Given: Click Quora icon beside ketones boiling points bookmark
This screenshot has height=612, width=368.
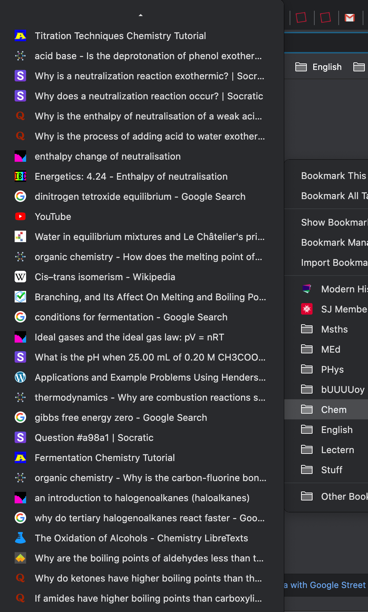Looking at the screenshot, I should [20, 578].
